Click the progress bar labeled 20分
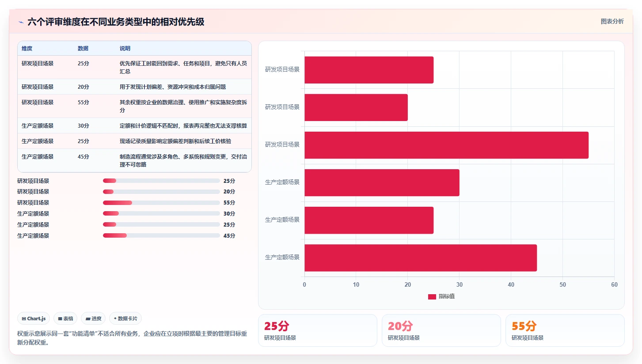Viewport: 642px width, 364px height. point(161,192)
